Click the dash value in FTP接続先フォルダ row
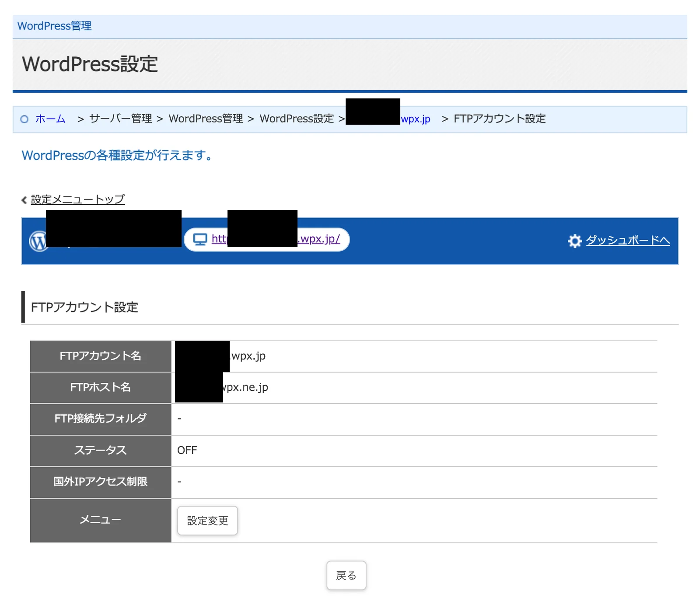This screenshot has height=612, width=700. point(179,419)
